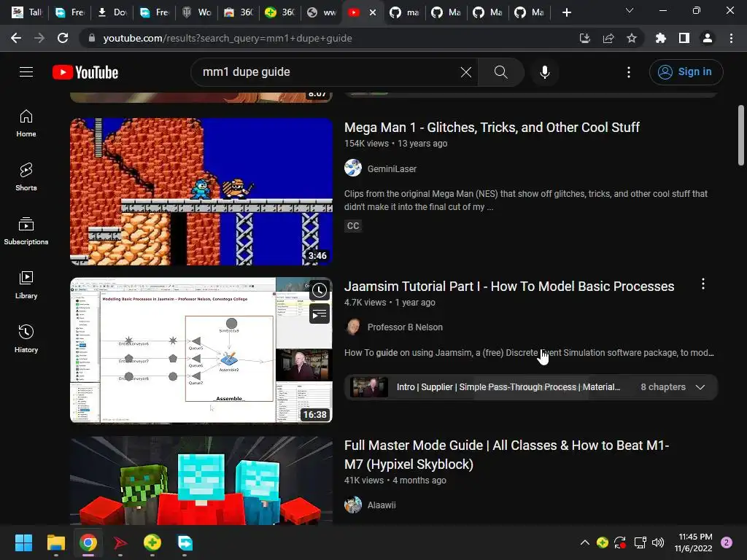Click Alaawii channel avatar
747x560 pixels.
353,505
